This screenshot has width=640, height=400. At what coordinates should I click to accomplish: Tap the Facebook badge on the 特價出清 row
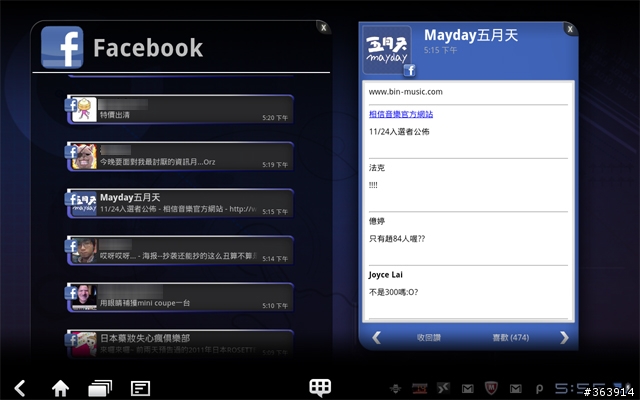[71, 105]
